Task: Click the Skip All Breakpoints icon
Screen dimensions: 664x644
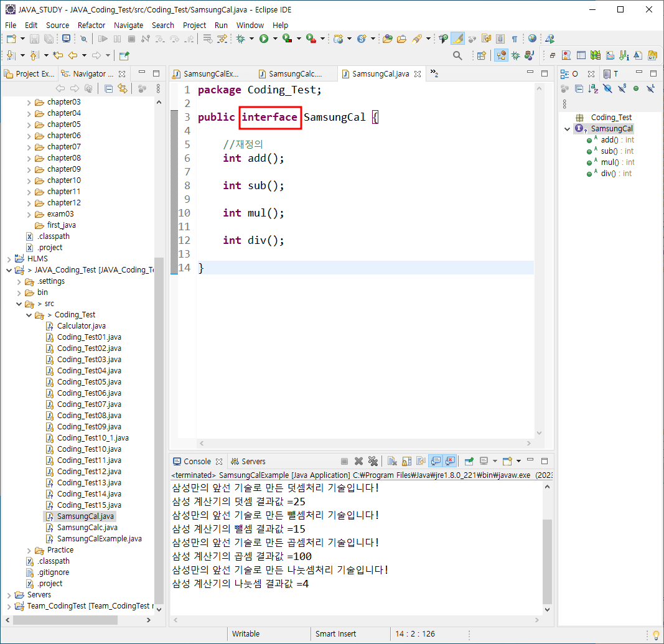Action: 84,39
